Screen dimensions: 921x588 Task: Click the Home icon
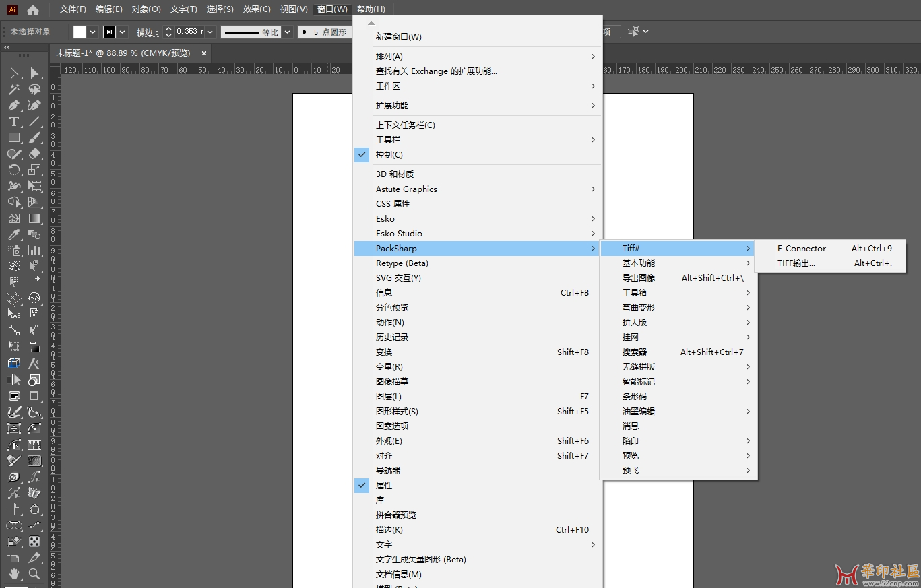click(x=33, y=10)
